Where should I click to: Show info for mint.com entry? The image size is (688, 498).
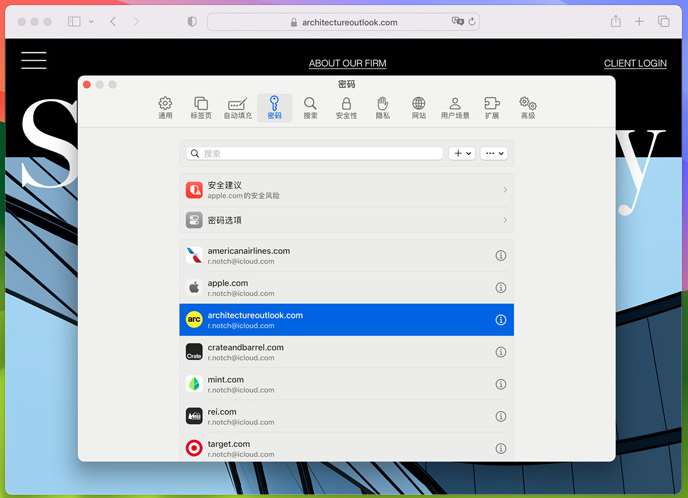point(501,384)
